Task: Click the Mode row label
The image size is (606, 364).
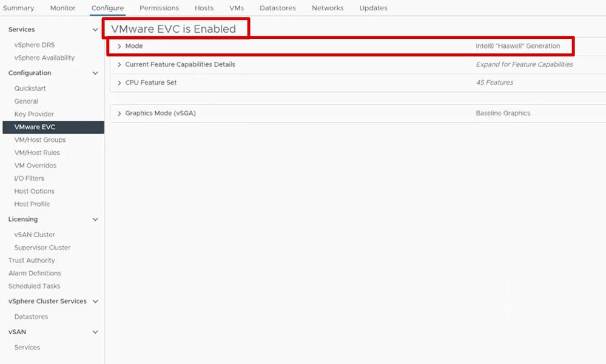Action: coord(134,46)
